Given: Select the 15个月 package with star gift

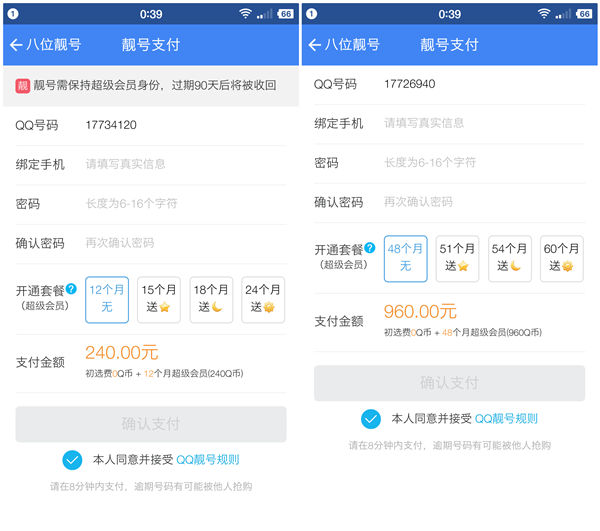Looking at the screenshot, I should [159, 300].
